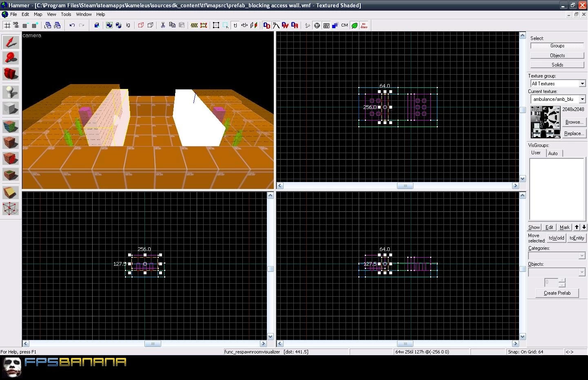
Task: Click the larger grid icon
Action: pos(35,25)
